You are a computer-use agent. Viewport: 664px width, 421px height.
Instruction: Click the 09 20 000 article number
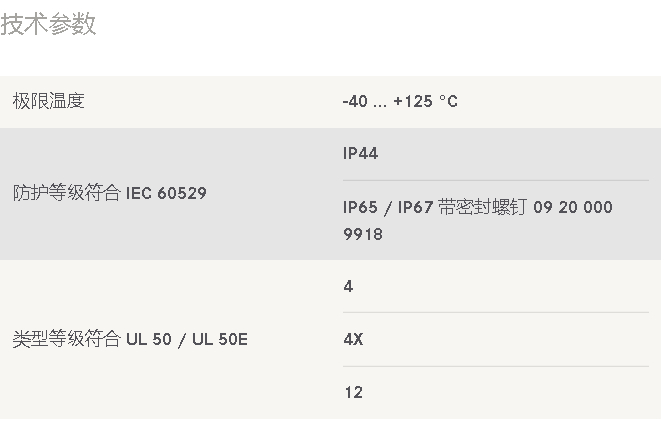[x=573, y=207]
